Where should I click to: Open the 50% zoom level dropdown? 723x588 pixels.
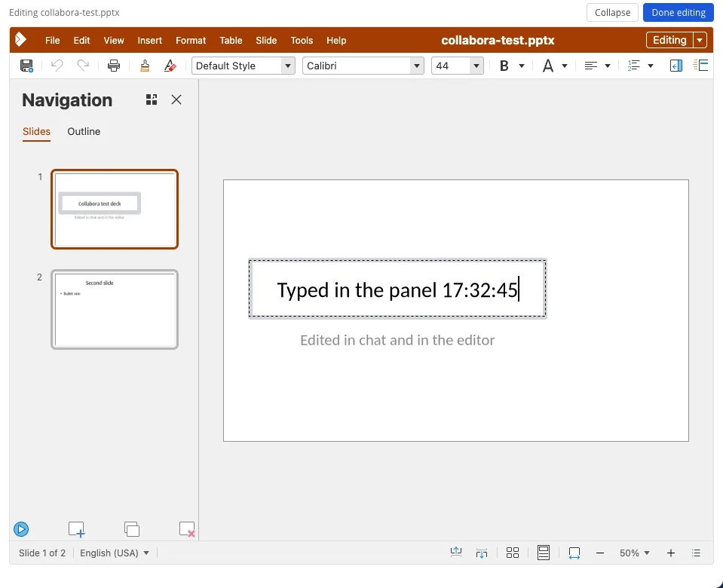[x=635, y=553]
